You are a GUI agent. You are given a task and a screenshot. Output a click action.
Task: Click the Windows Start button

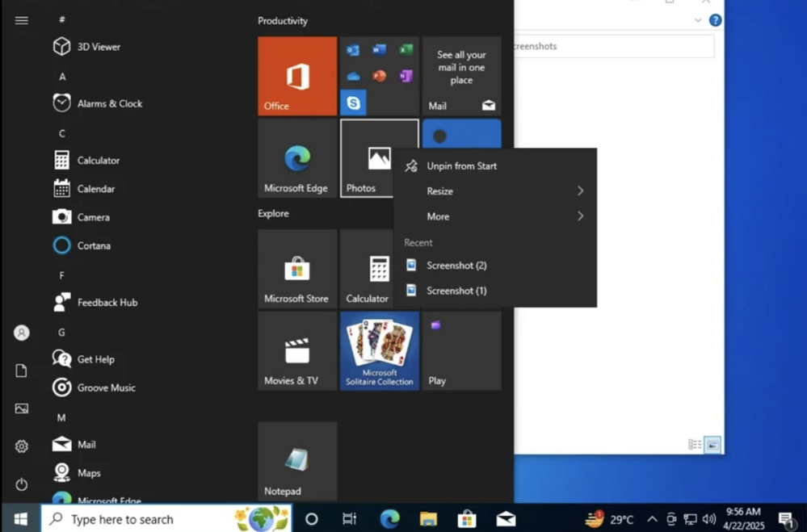coord(20,519)
